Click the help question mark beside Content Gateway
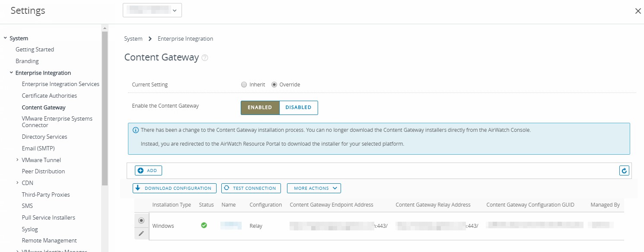Image resolution: width=644 pixels, height=252 pixels. click(205, 58)
